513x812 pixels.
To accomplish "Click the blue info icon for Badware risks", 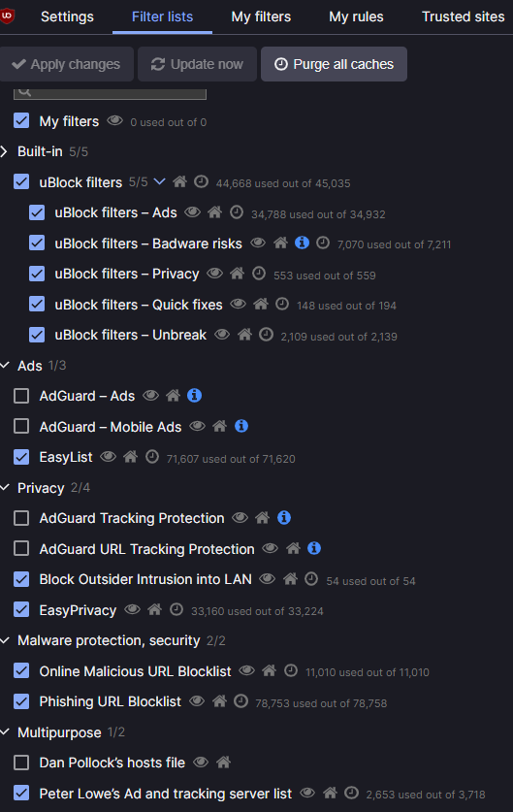I will pos(302,243).
